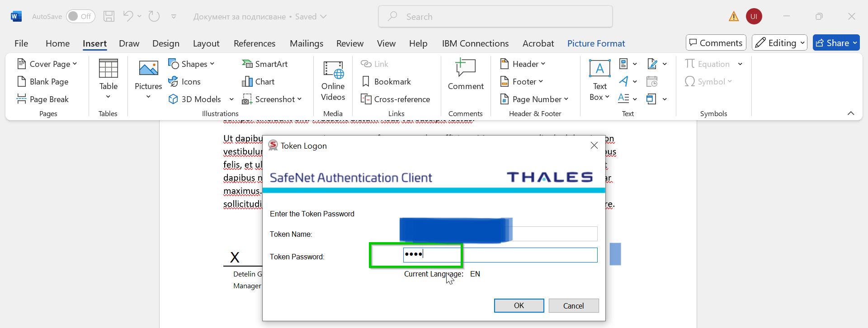Image resolution: width=868 pixels, height=328 pixels.
Task: Click the Bookmark button
Action: tap(387, 82)
